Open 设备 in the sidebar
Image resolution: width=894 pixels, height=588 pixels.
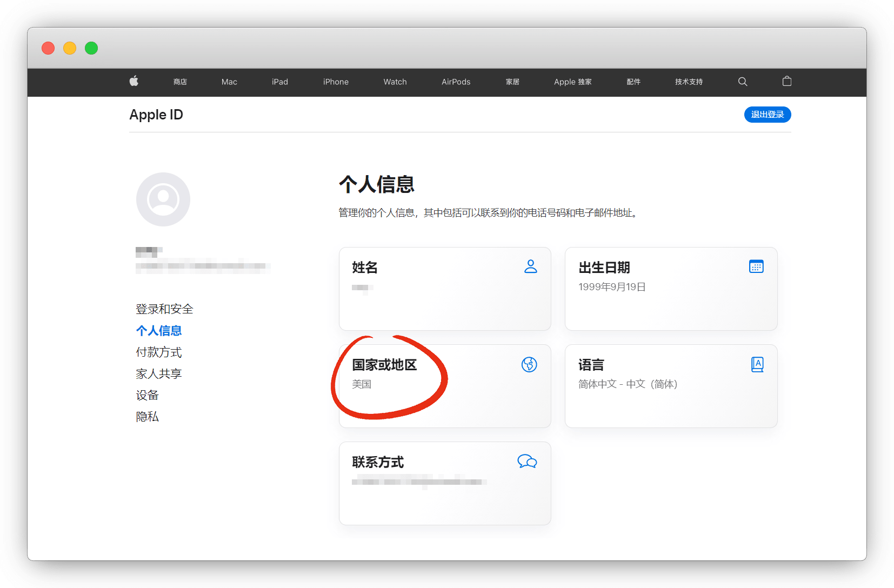[148, 396]
